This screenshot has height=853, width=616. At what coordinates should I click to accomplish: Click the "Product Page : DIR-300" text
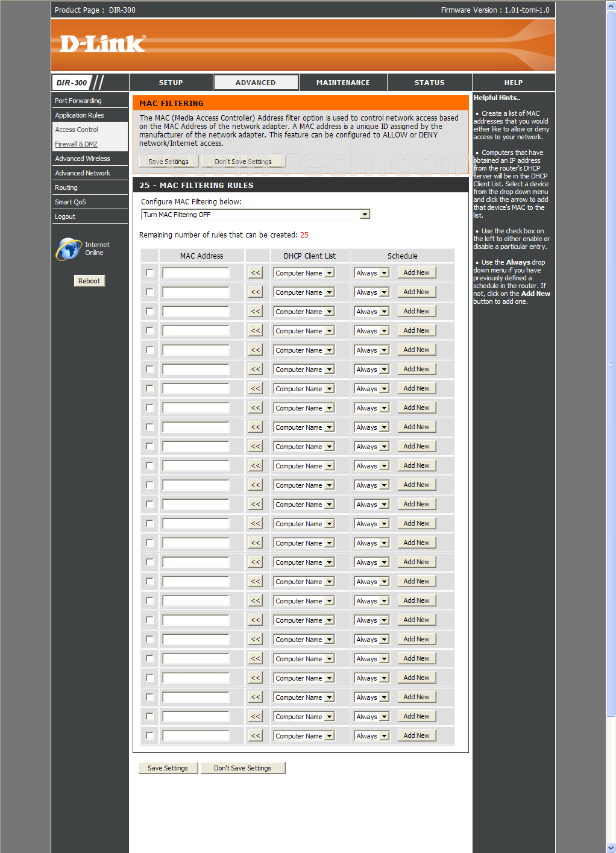coord(95,10)
